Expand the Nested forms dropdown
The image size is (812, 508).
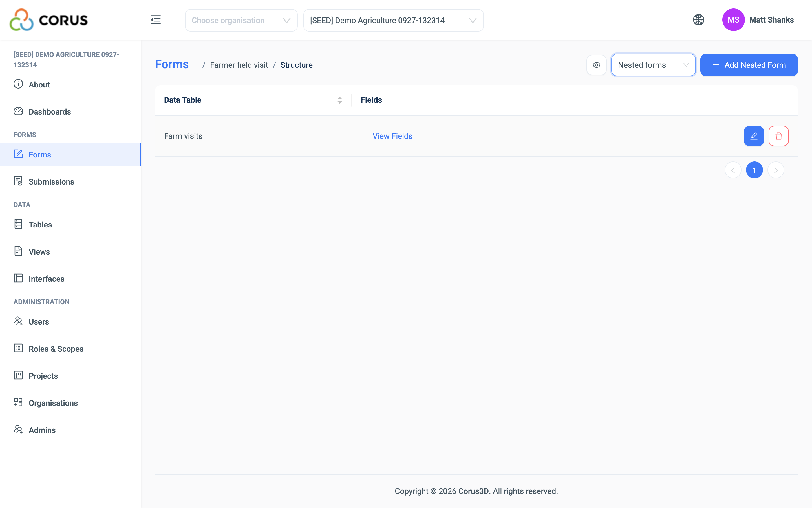(x=653, y=65)
